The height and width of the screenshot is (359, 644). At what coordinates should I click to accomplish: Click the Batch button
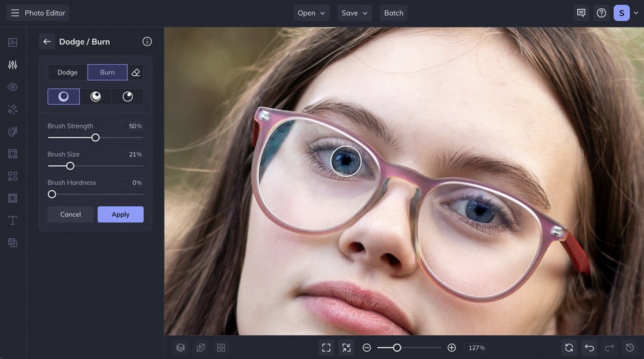tap(394, 13)
